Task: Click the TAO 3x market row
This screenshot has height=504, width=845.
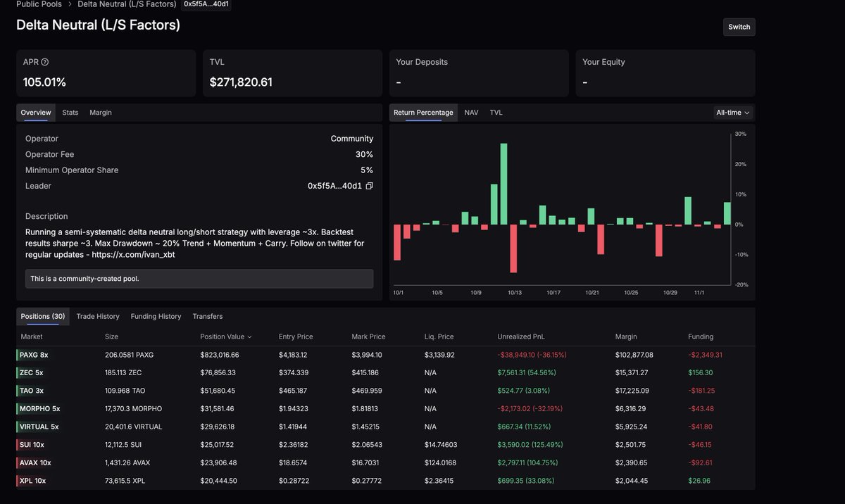Action: coord(386,391)
